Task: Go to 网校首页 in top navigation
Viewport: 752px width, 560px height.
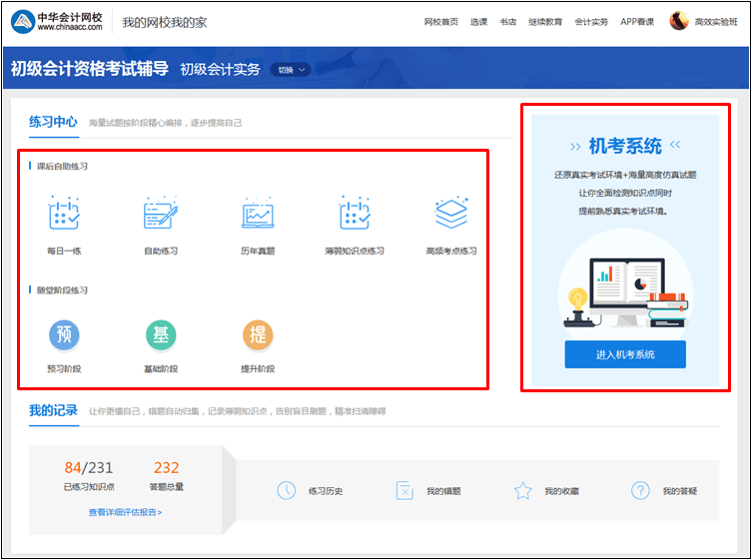Action: point(441,22)
